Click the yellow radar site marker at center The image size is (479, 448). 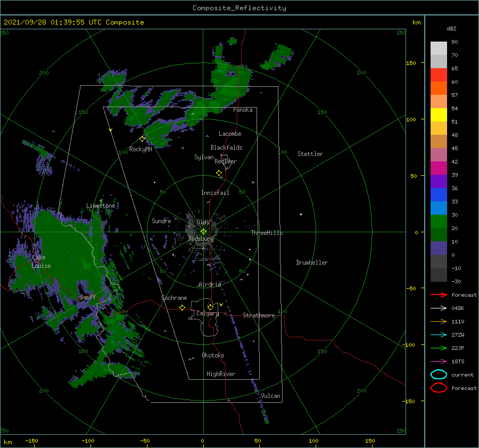click(x=203, y=232)
